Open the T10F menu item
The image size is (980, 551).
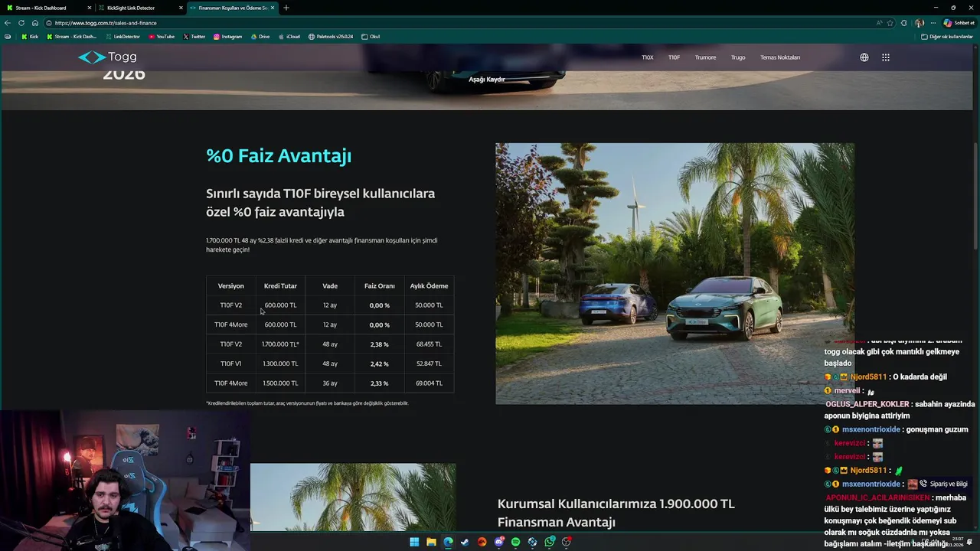point(674,57)
